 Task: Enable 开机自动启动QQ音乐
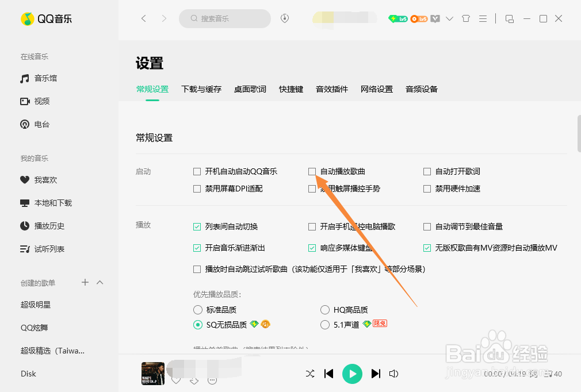point(197,171)
